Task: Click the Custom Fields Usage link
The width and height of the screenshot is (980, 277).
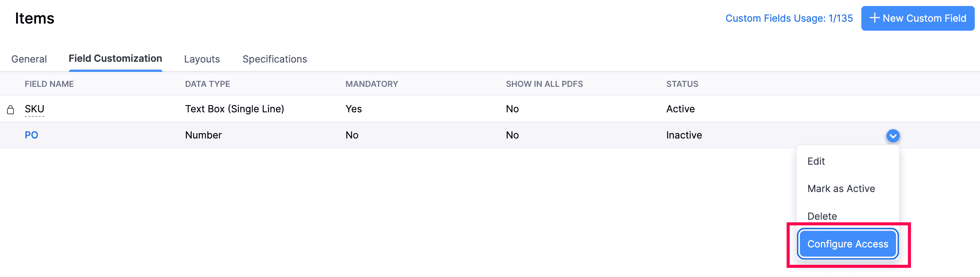Action: [789, 18]
